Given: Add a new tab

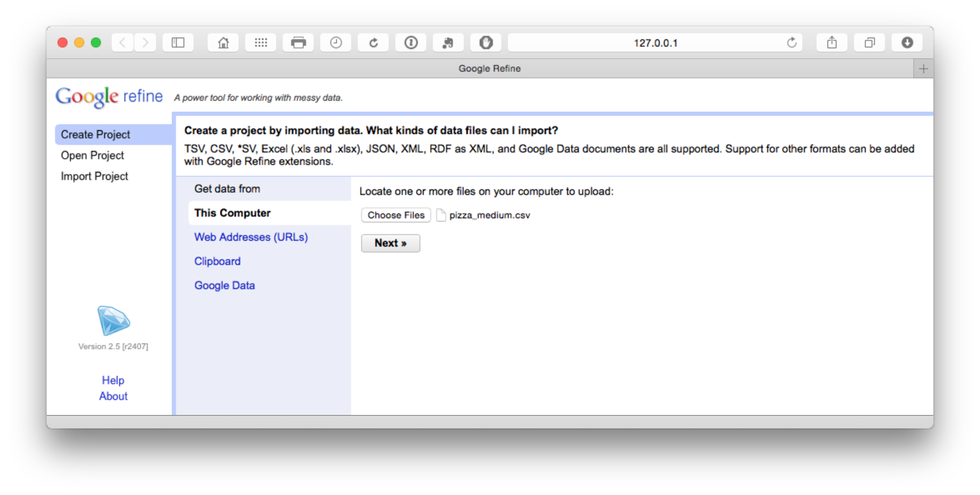Looking at the screenshot, I should [923, 69].
